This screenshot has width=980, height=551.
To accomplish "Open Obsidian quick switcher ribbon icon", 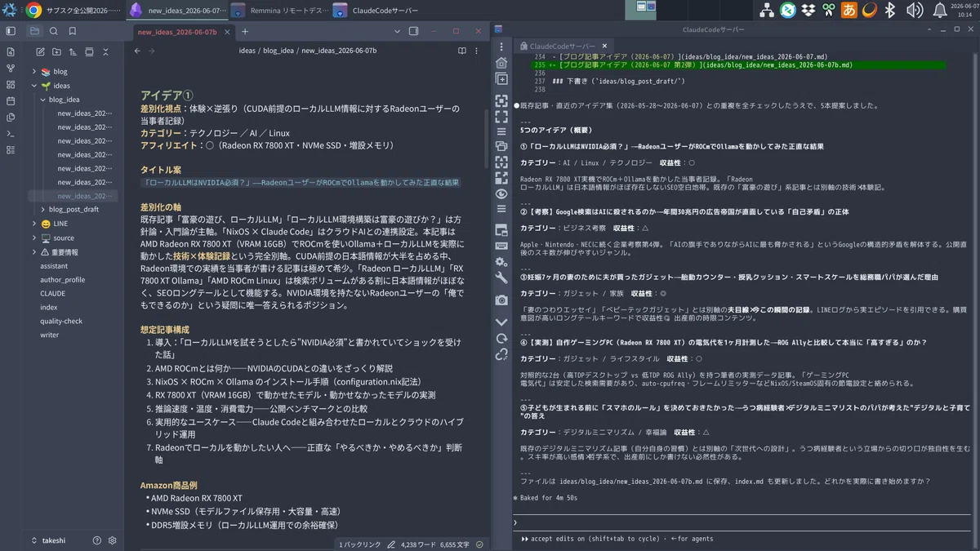I will tap(11, 52).
